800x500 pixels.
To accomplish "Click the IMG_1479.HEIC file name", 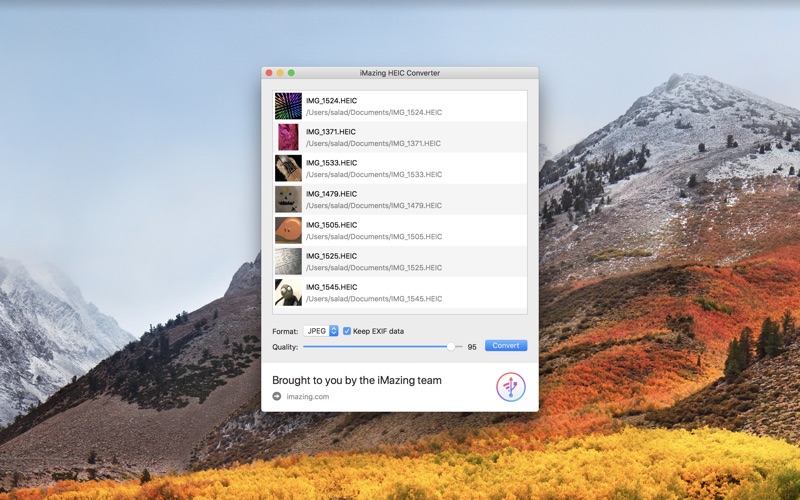I will pos(332,194).
